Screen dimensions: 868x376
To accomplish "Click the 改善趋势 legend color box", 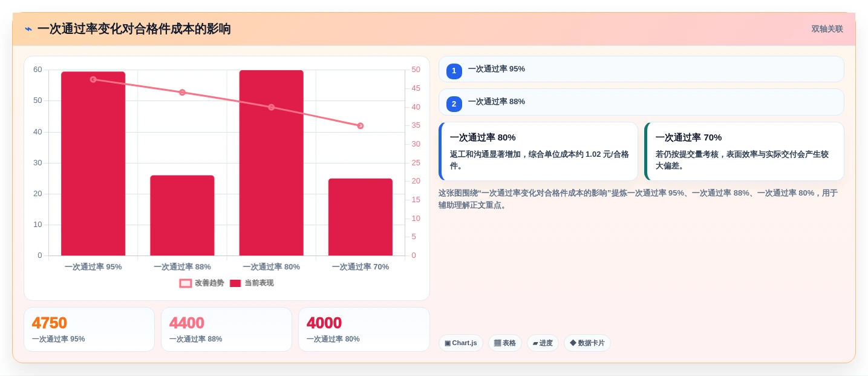I will coord(186,283).
